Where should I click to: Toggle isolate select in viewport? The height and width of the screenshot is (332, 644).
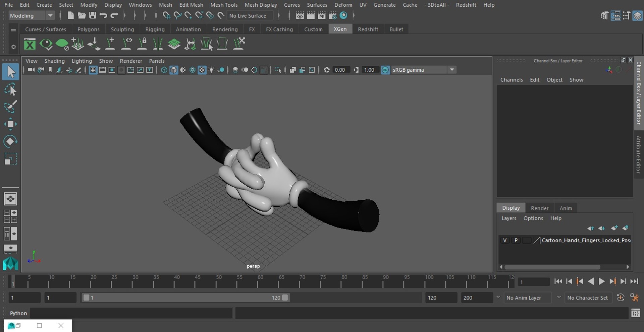point(278,70)
